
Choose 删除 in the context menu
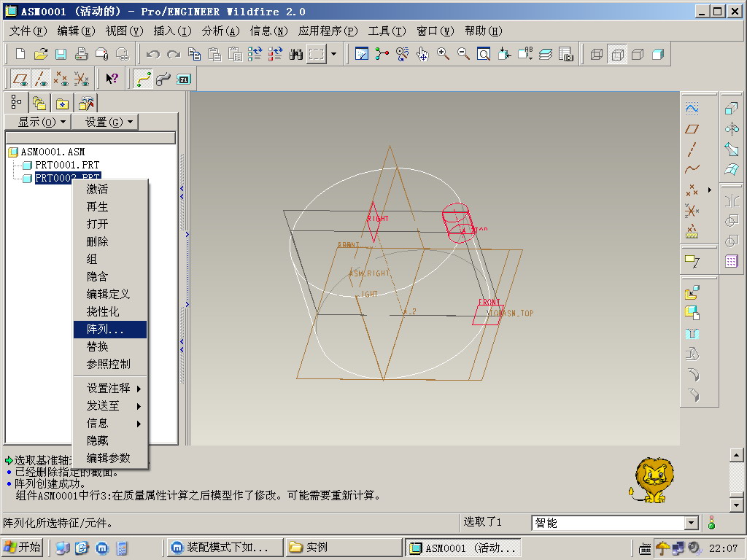(x=110, y=241)
